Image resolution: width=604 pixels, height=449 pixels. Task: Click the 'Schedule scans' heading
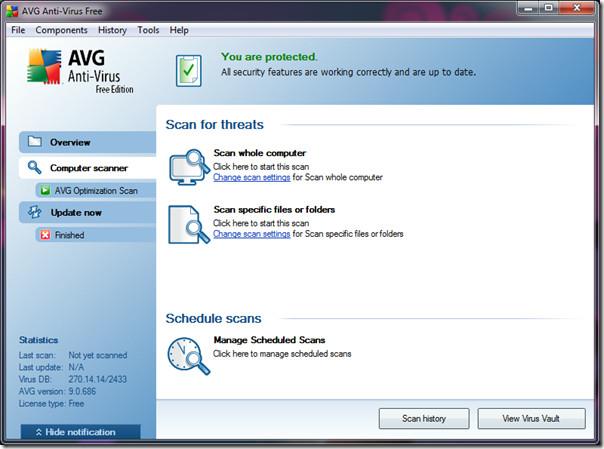pyautogui.click(x=213, y=318)
